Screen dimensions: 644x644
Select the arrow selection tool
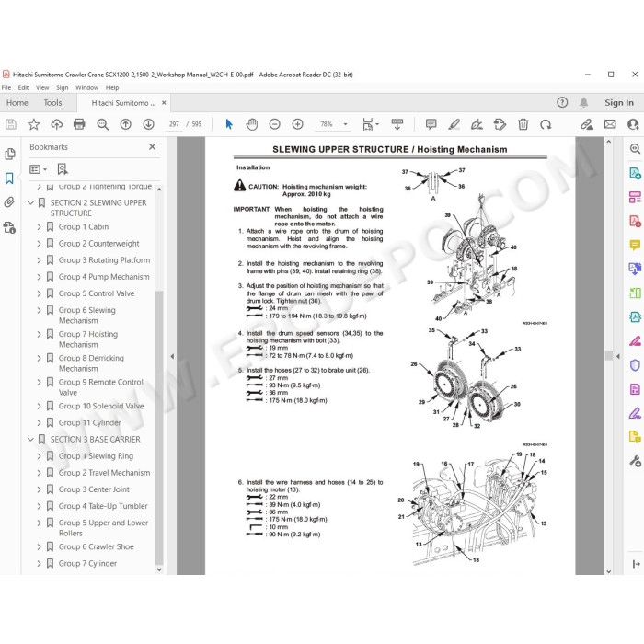pyautogui.click(x=229, y=124)
